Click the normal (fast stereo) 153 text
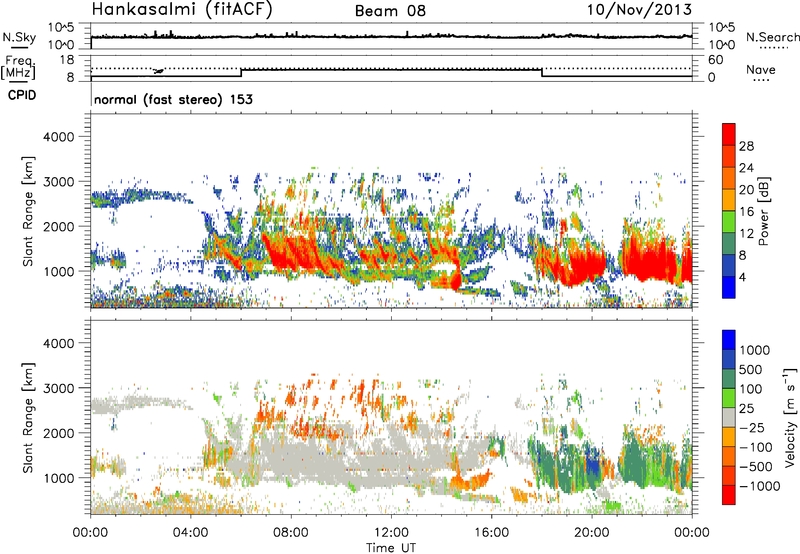Viewport: 800px width, 554px height. (173, 99)
